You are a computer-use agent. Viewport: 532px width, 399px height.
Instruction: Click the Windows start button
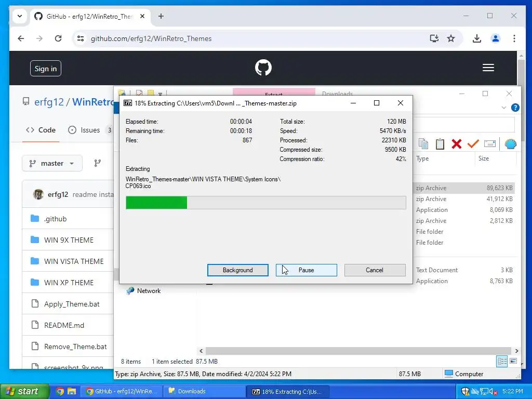[x=24, y=391]
